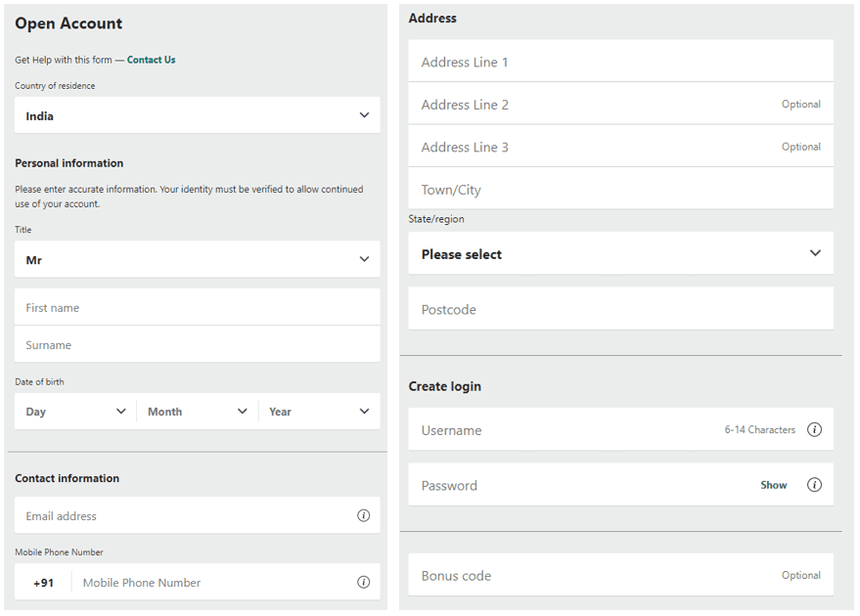The width and height of the screenshot is (860, 616).
Task: Open the Contact Us link
Action: (151, 59)
